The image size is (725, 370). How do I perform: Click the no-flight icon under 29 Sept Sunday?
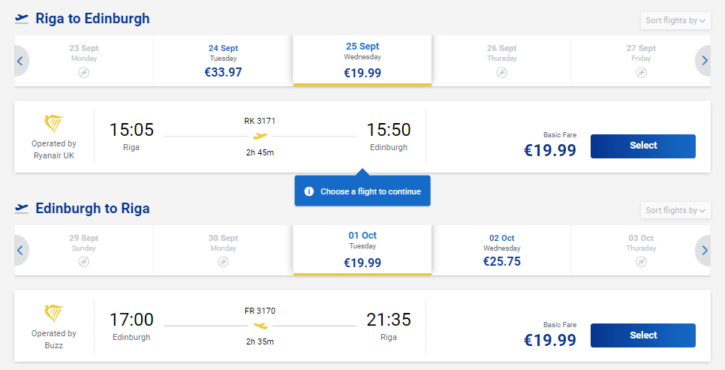coord(84,262)
